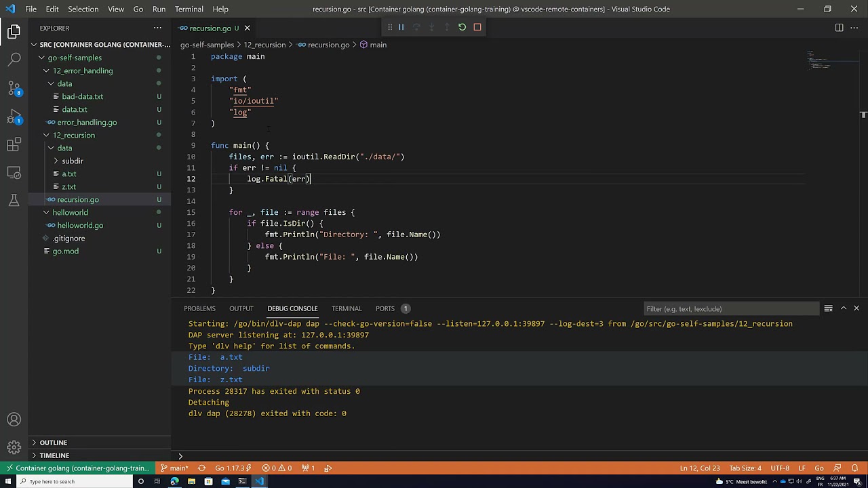Open Remote Explorer in activity bar
Image resolution: width=868 pixels, height=488 pixels.
14,173
